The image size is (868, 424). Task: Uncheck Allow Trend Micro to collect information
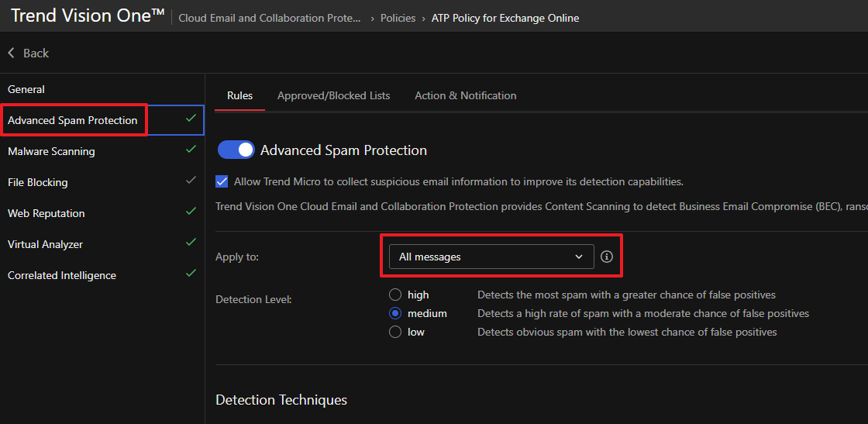[x=222, y=181]
